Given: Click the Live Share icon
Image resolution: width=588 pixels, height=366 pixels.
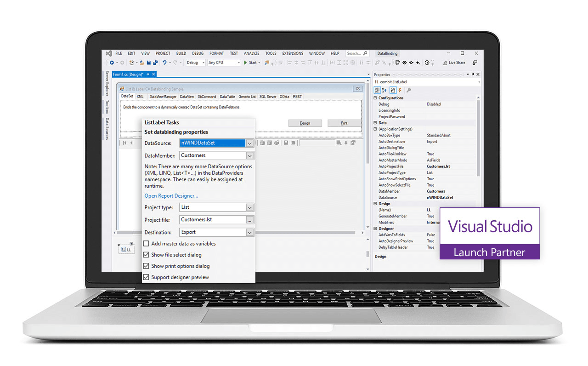Looking at the screenshot, I should tap(445, 63).
